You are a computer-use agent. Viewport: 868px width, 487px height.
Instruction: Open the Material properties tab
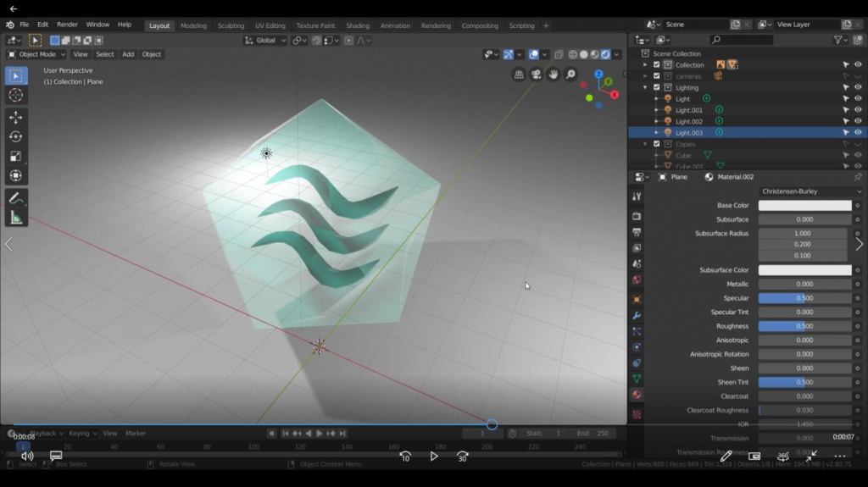[637, 395]
